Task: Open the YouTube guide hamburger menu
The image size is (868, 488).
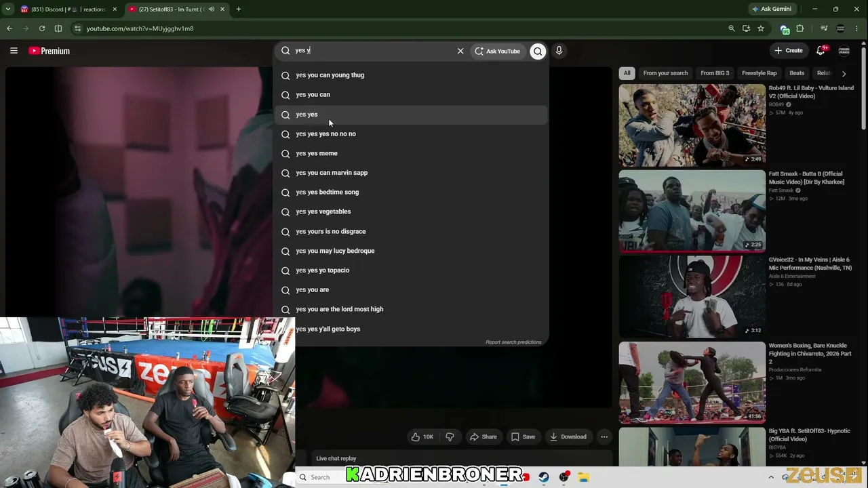Action: point(14,51)
